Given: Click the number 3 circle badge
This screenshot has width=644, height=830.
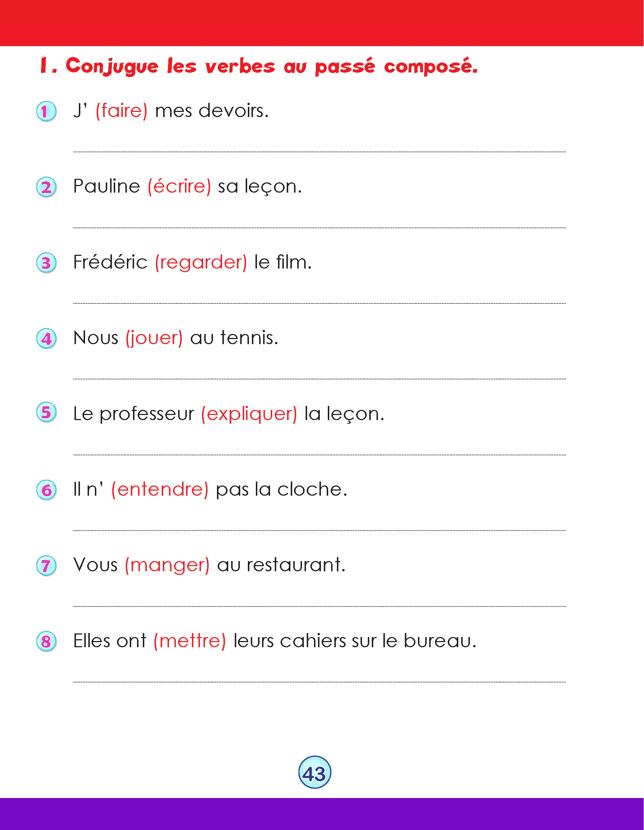Looking at the screenshot, I should [47, 263].
